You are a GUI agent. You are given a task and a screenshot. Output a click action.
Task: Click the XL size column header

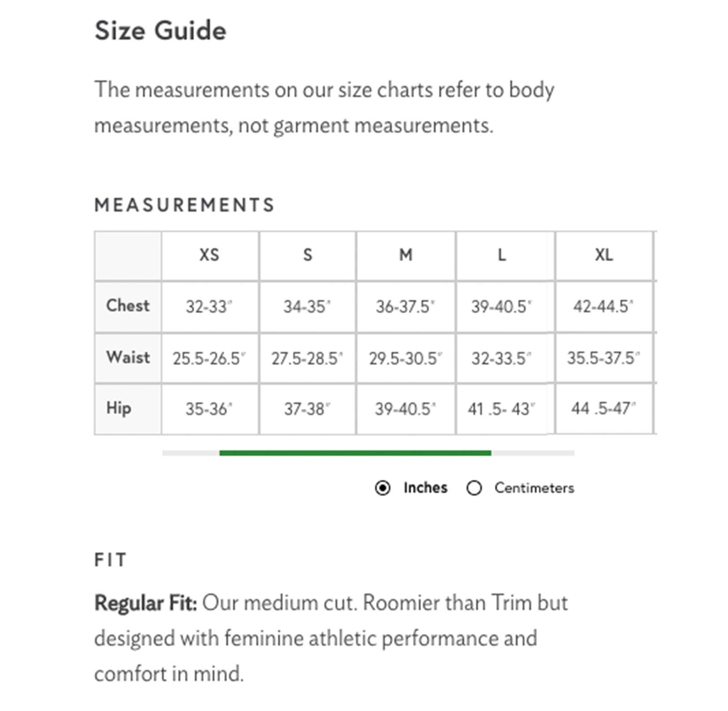[x=604, y=255]
